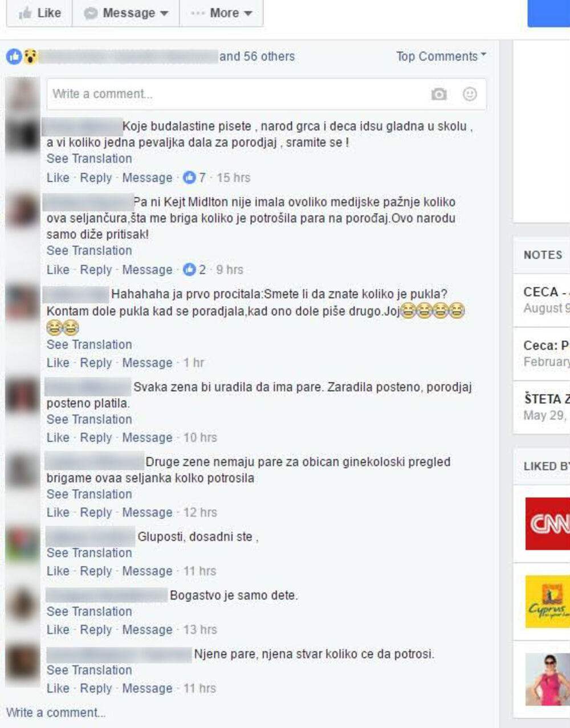Click the wow reaction emoji icon
The width and height of the screenshot is (570, 728).
pyautogui.click(x=30, y=56)
